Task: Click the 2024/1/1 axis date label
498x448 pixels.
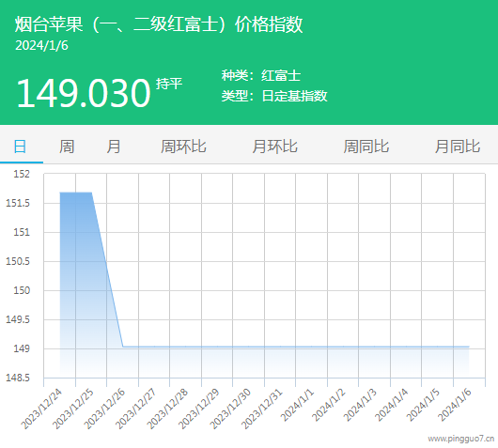Action: coord(297,405)
